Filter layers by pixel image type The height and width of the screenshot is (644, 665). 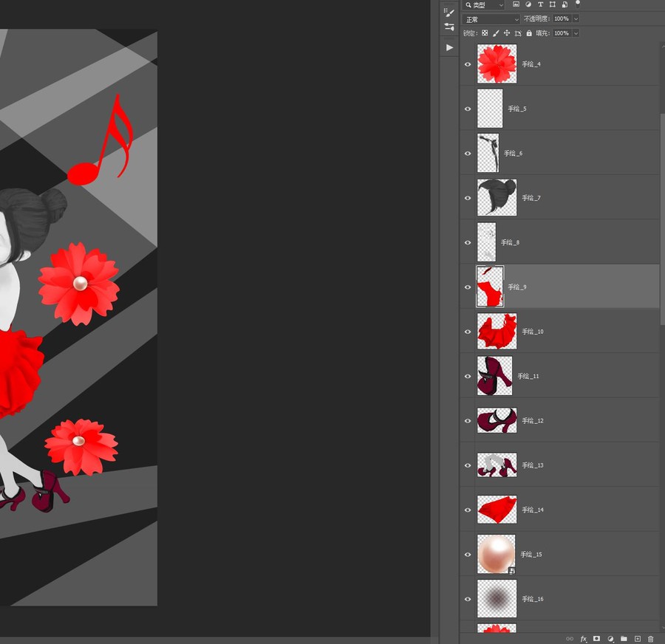(x=516, y=4)
